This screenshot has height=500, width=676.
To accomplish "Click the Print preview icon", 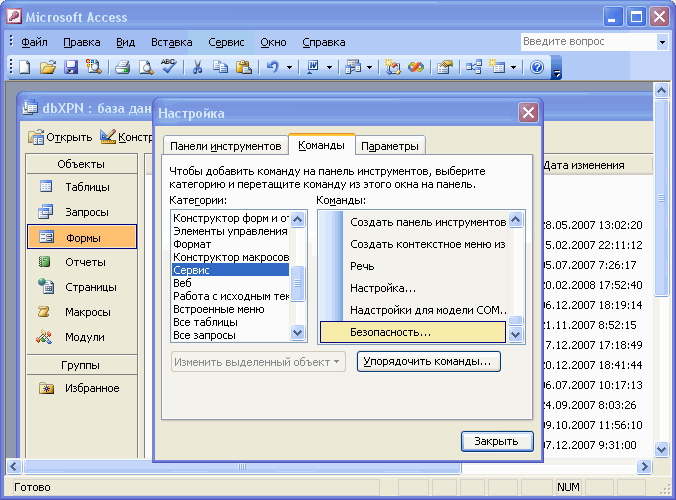I will 146,67.
